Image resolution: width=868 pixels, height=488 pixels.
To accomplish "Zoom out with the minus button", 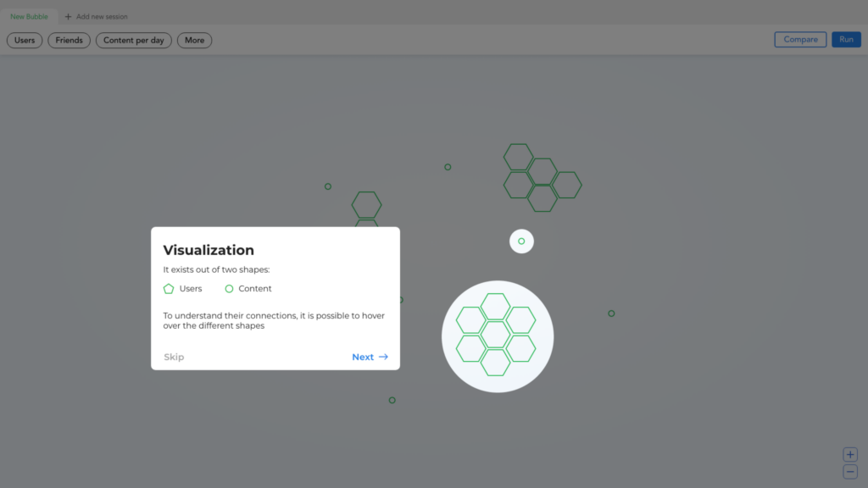I will [x=850, y=472].
